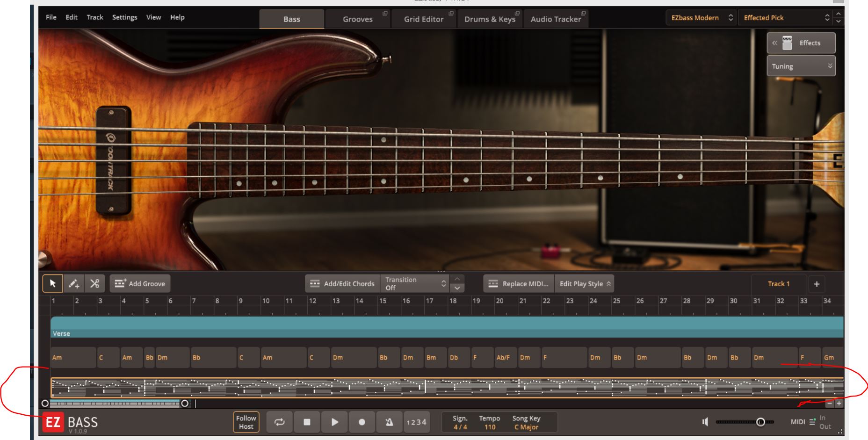The image size is (868, 440).
Task: Step to previous preset with up arrow
Action: (839, 14)
